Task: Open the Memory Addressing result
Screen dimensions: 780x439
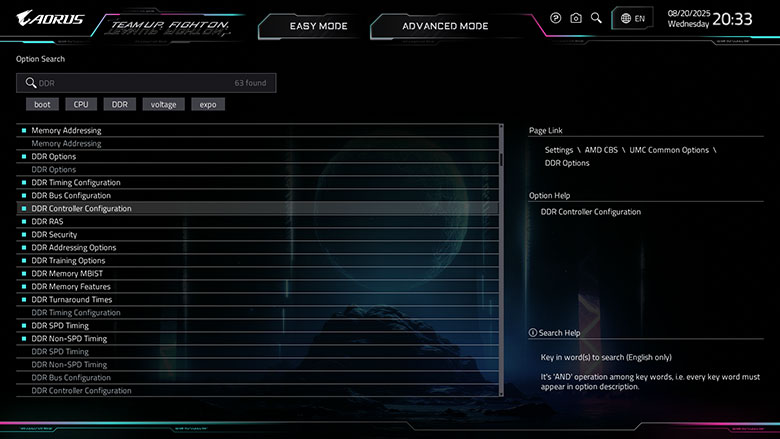Action: click(66, 130)
